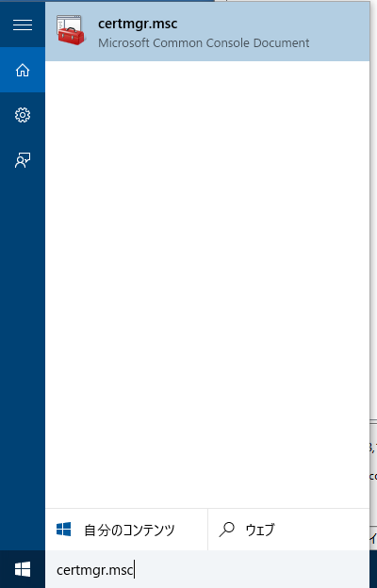Screen dimensions: 377x588
Task: Click the empty white results area
Action: point(207,285)
